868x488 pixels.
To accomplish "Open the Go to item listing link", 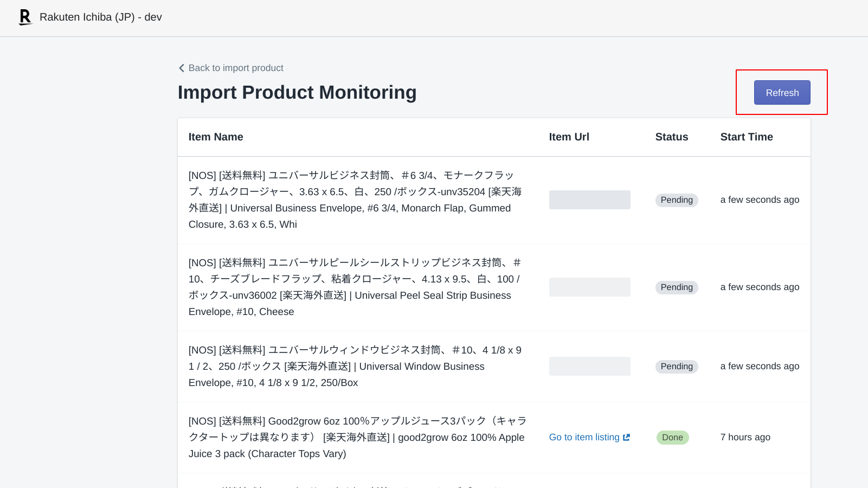I will click(x=584, y=438).
